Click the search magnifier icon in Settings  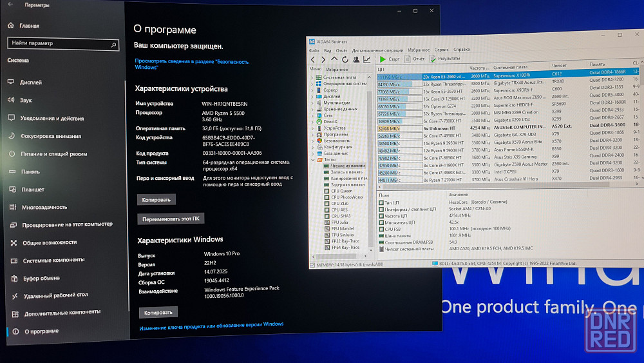[x=114, y=44]
